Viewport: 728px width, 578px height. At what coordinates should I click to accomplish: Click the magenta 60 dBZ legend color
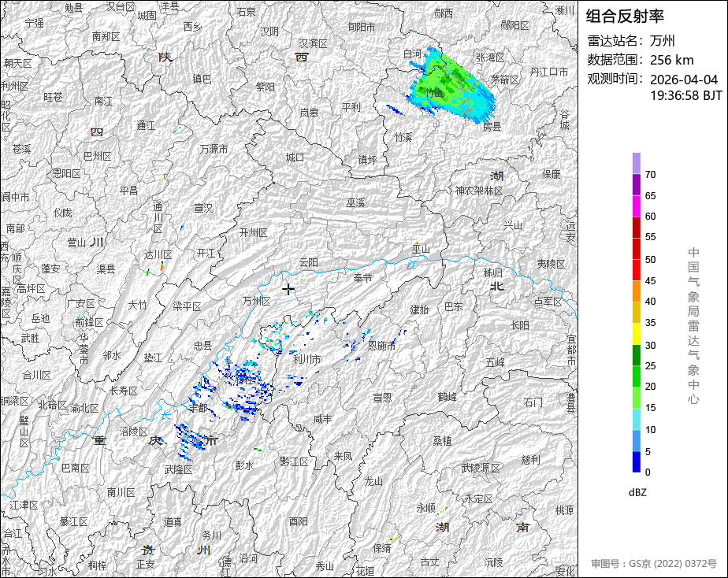coord(636,206)
